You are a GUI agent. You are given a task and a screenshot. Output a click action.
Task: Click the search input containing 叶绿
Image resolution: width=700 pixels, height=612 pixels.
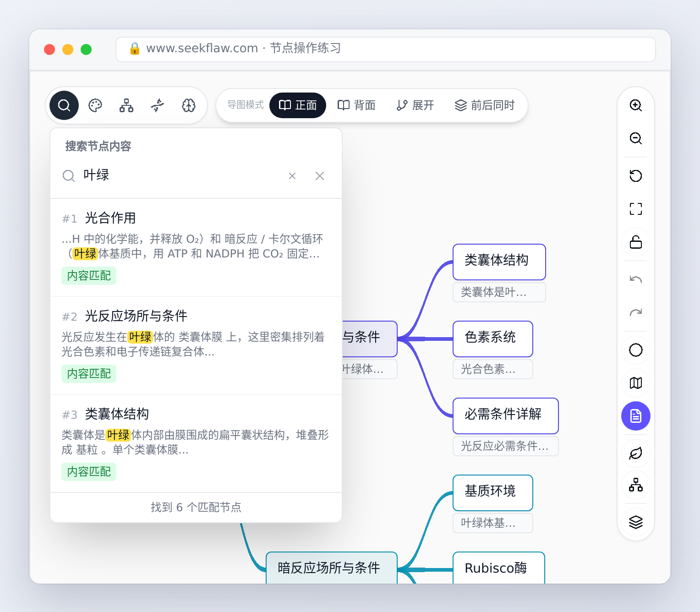point(181,175)
